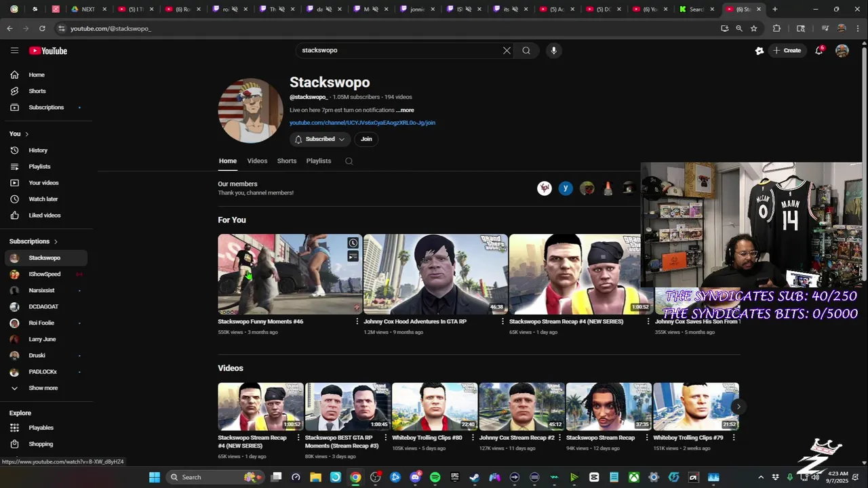
Task: Bookmark this page with the star icon
Action: pyautogui.click(x=753, y=28)
